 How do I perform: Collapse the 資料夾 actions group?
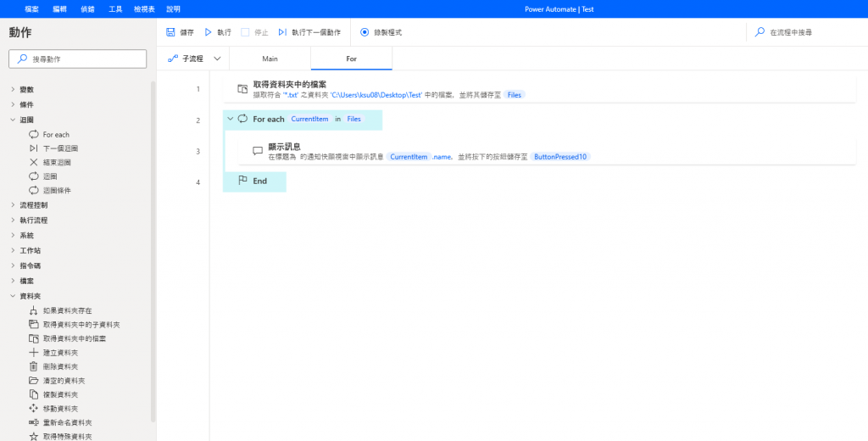13,296
